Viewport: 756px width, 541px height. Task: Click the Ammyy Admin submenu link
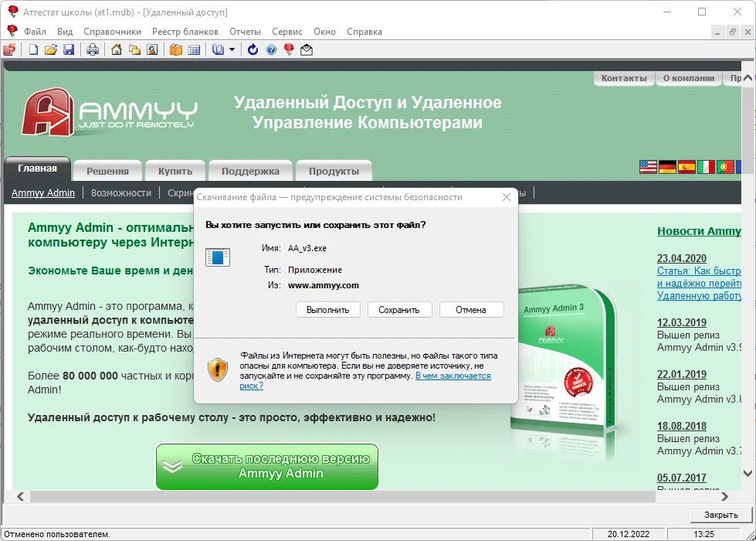[x=43, y=192]
